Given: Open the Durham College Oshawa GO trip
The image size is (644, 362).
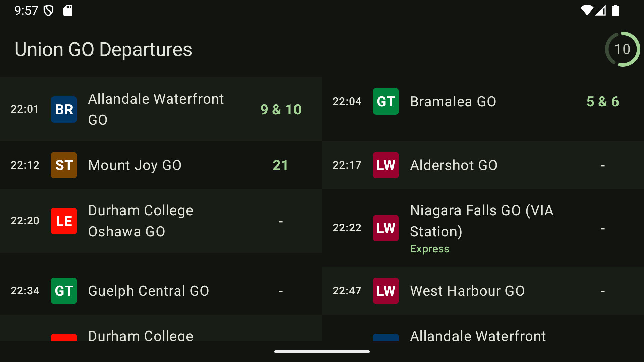Looking at the screenshot, I should [161, 221].
